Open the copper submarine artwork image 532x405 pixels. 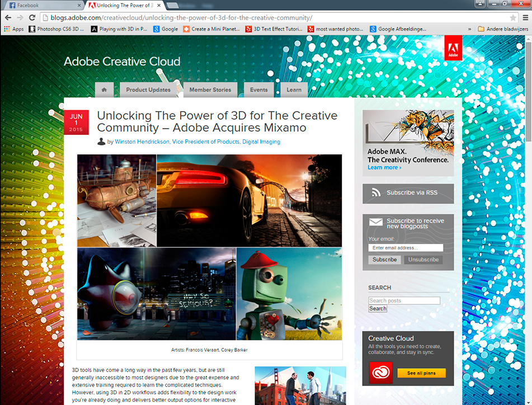tap(117, 200)
